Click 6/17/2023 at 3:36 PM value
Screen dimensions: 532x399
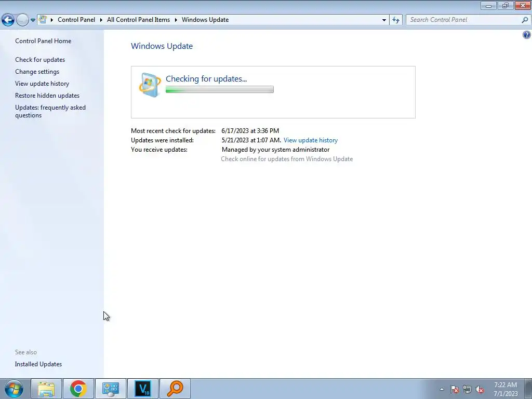(x=250, y=130)
